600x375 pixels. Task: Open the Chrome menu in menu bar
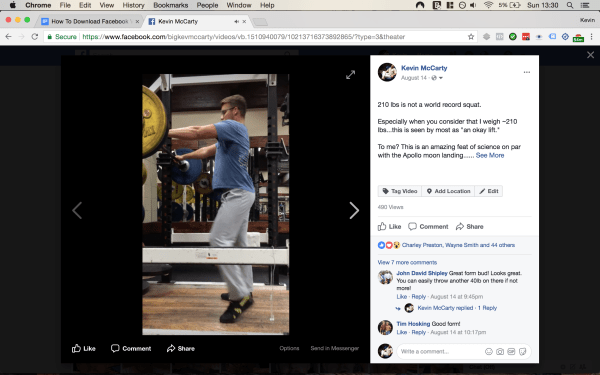(38, 5)
